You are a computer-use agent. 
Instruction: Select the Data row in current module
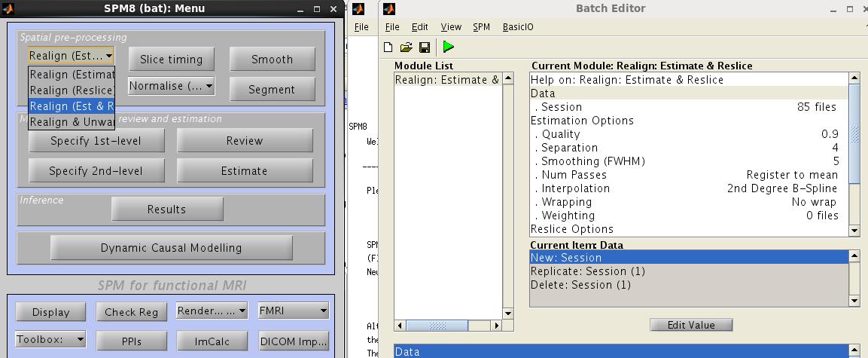tap(689, 93)
